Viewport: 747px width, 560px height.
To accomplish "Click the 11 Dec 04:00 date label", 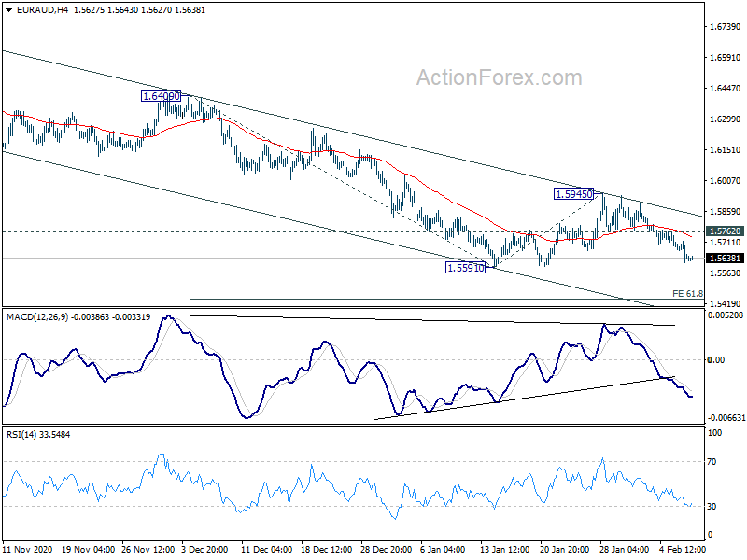I will click(x=267, y=550).
